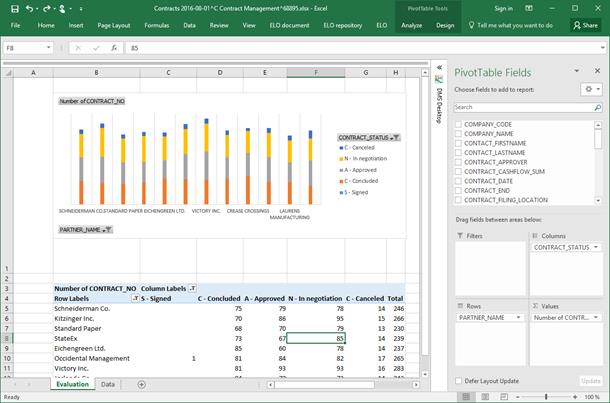Open the Page Layout tab
The height and width of the screenshot is (403, 610).
[x=114, y=25]
